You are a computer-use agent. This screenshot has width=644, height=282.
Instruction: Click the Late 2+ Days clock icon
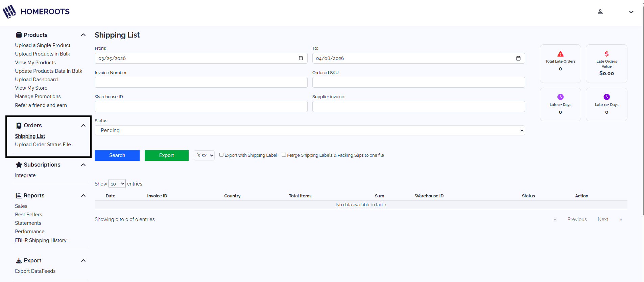tap(560, 97)
